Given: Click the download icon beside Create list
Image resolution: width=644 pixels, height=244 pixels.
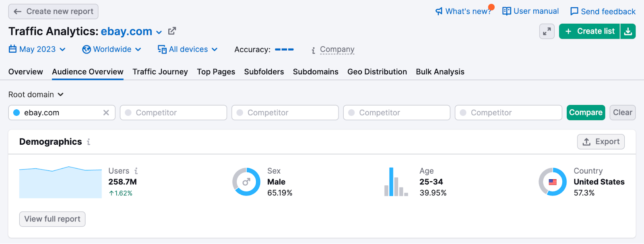Looking at the screenshot, I should tap(628, 31).
